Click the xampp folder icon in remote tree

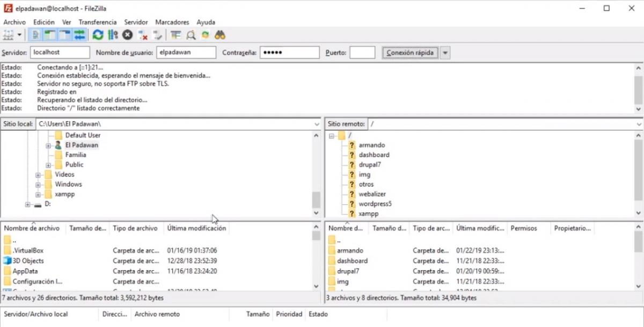(352, 214)
